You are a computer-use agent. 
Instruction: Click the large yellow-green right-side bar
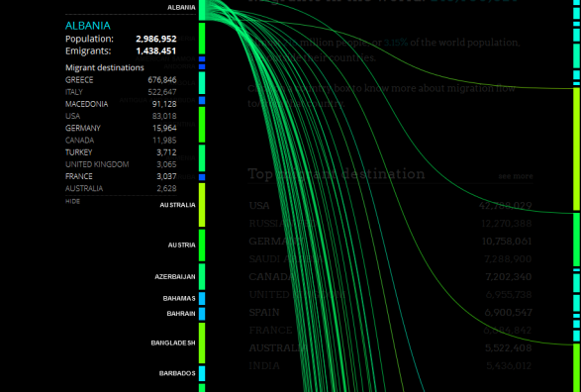(577, 148)
